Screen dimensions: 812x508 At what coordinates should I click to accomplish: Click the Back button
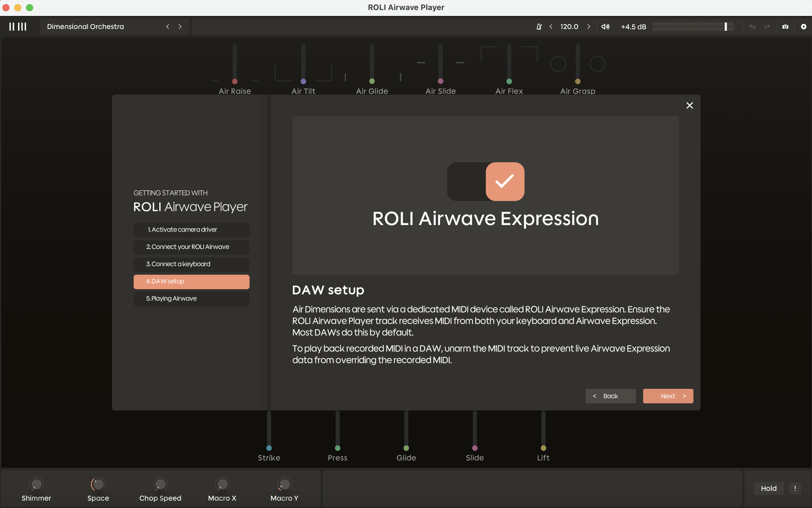pos(610,396)
